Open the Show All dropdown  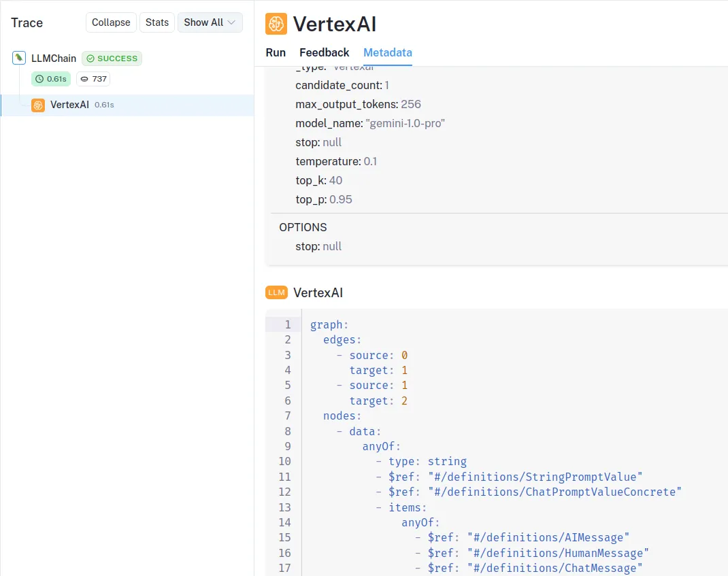click(210, 22)
